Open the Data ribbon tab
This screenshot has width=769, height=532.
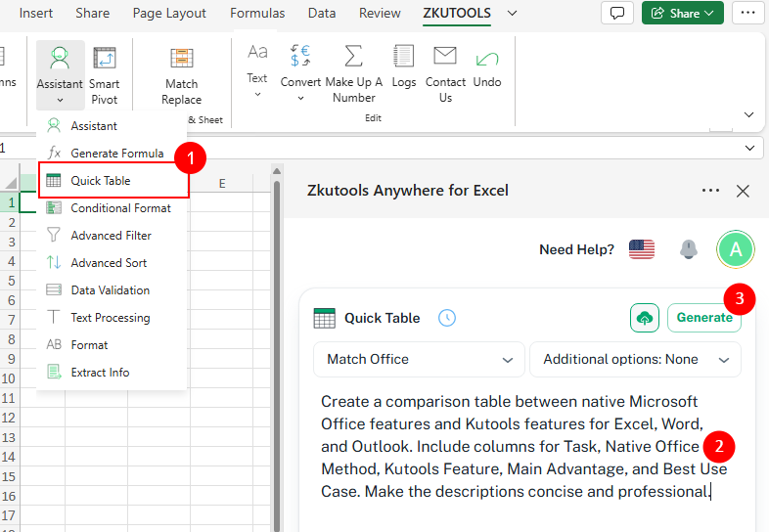coord(322,14)
